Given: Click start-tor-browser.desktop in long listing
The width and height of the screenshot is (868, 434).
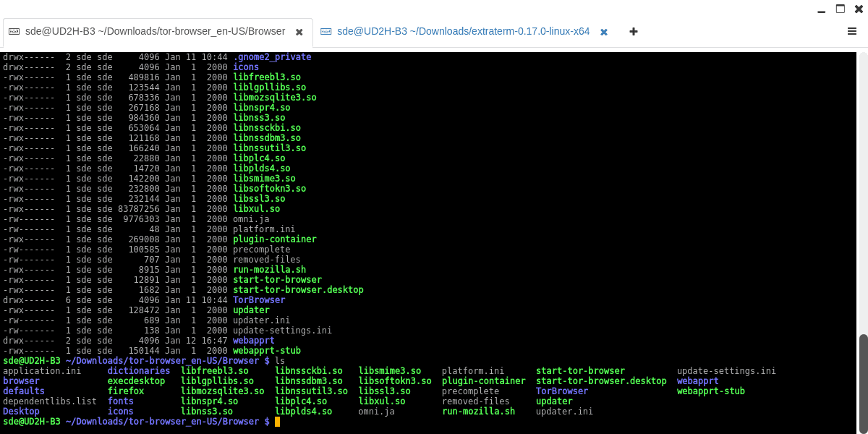Looking at the screenshot, I should (298, 290).
